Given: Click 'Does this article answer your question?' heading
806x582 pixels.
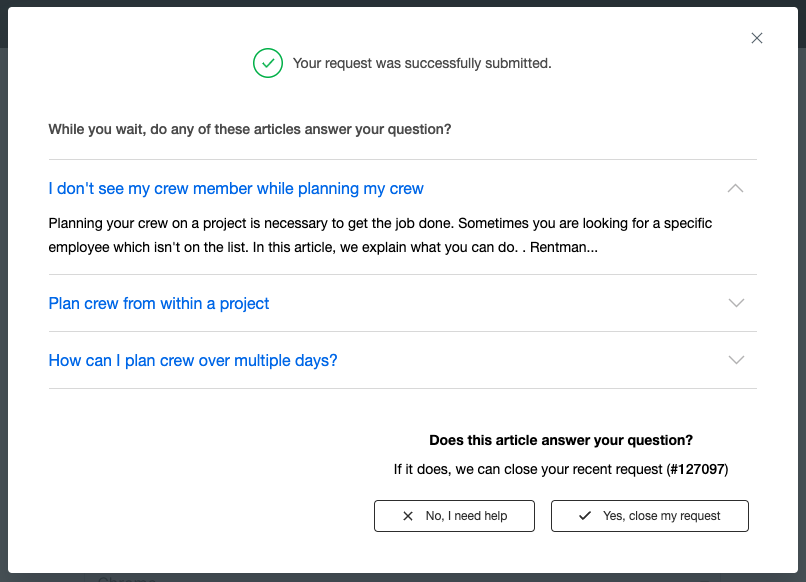Looking at the screenshot, I should (x=561, y=440).
